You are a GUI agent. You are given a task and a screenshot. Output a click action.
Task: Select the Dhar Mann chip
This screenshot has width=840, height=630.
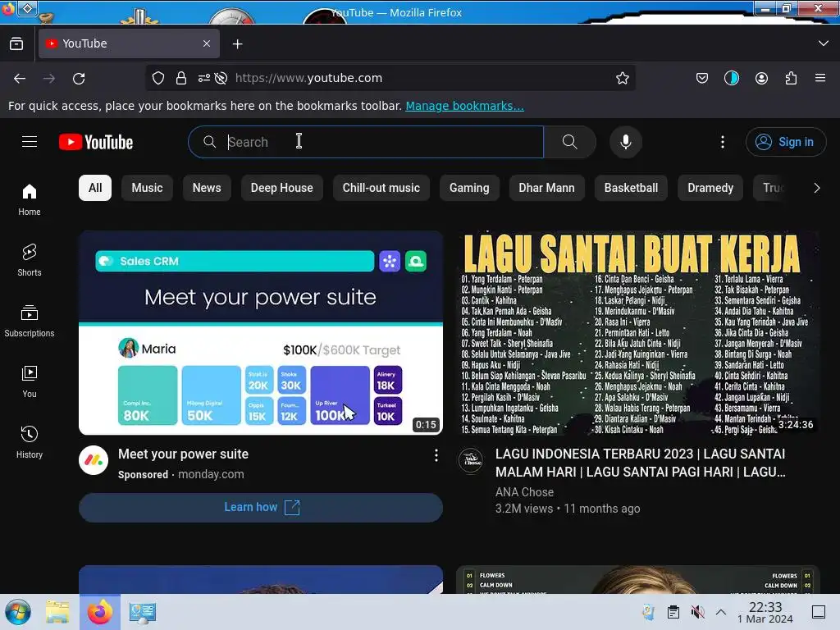click(x=546, y=188)
